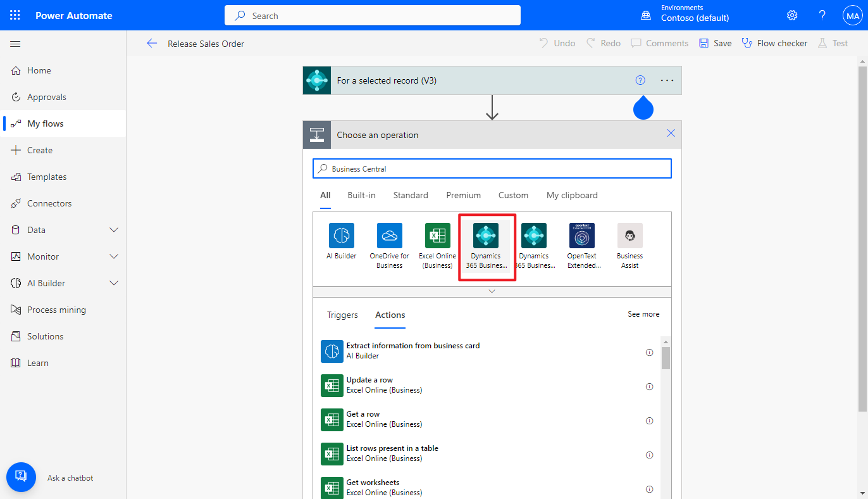Switch to the Premium connectors tab
868x499 pixels.
point(463,195)
